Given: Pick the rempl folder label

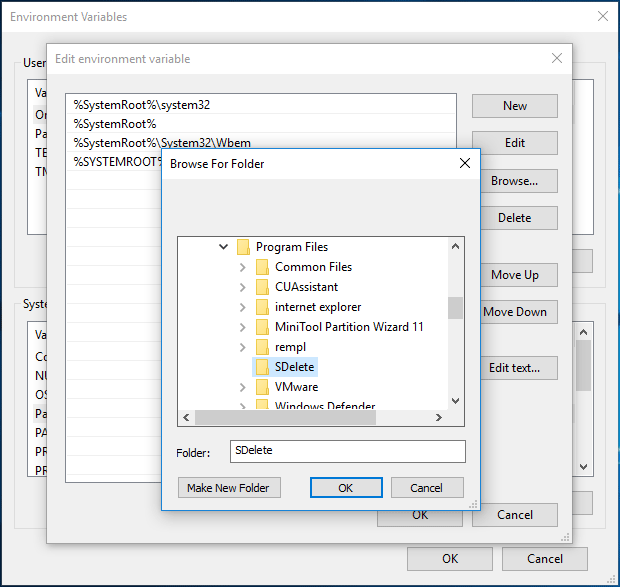Looking at the screenshot, I should (x=290, y=347).
